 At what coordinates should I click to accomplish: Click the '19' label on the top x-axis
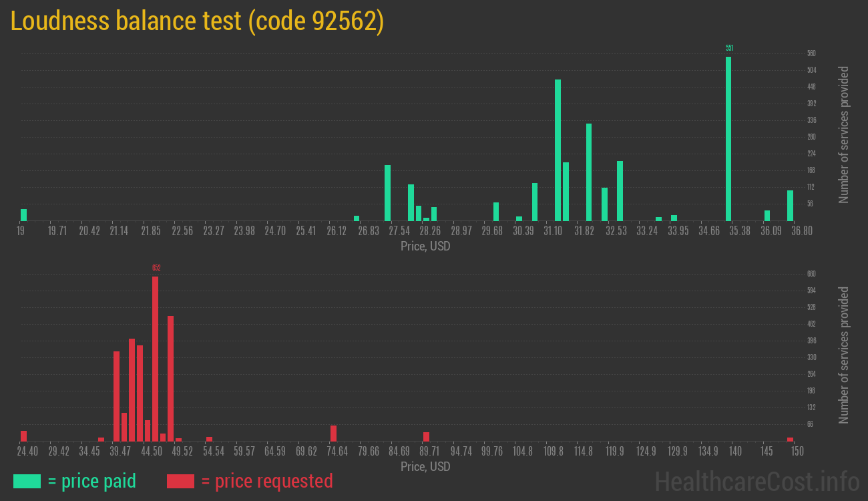pos(20,230)
